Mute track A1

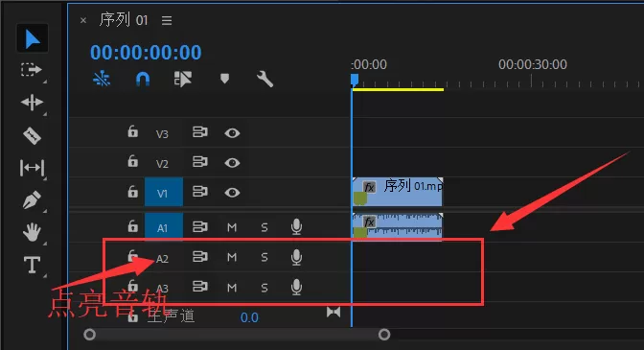232,227
